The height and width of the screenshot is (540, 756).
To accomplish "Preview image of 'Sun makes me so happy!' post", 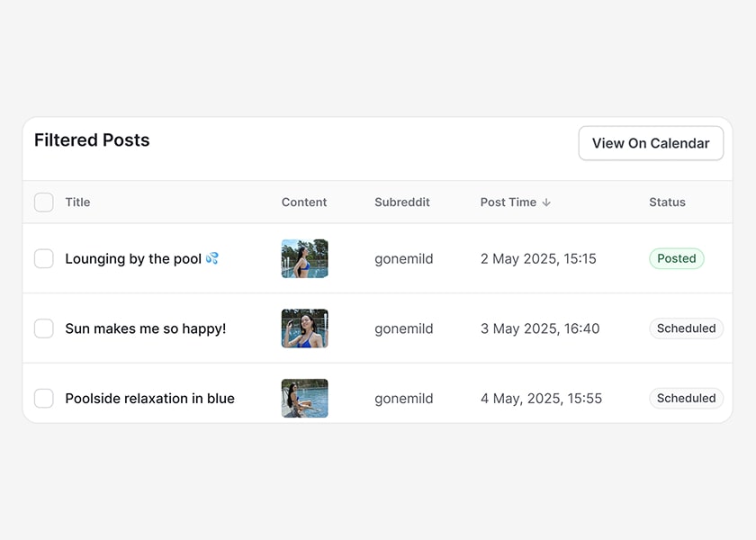I will 304,328.
